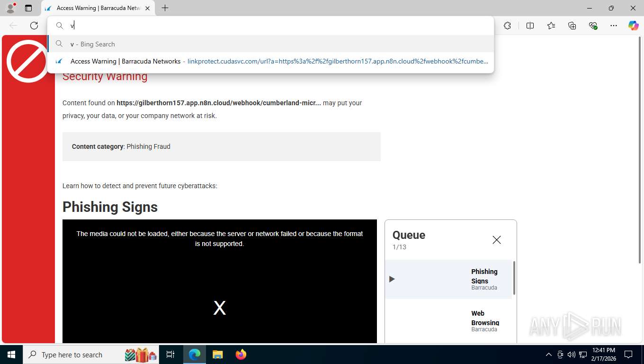Click the taskbar search box
Viewport: 644px width, 364px height.
point(91,355)
